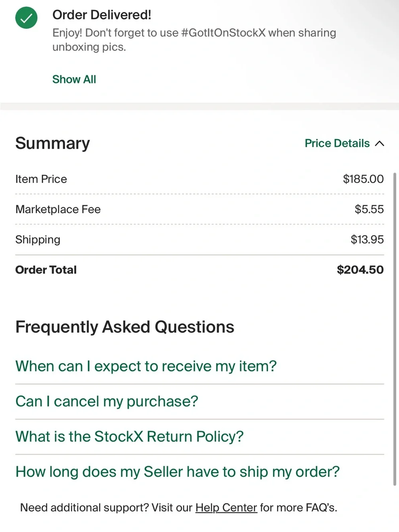The height and width of the screenshot is (532, 399).
Task: Click the vertical scrollbar on the right edge
Action: [395, 329]
